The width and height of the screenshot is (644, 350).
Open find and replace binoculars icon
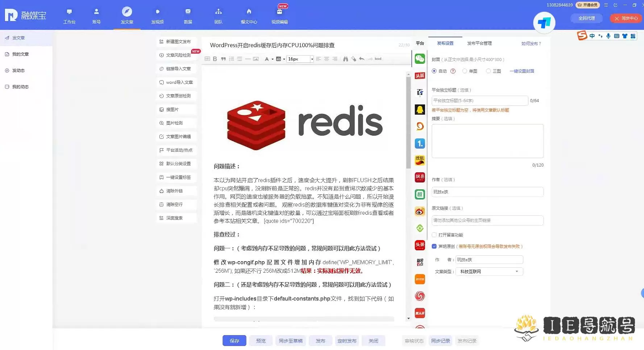click(345, 59)
